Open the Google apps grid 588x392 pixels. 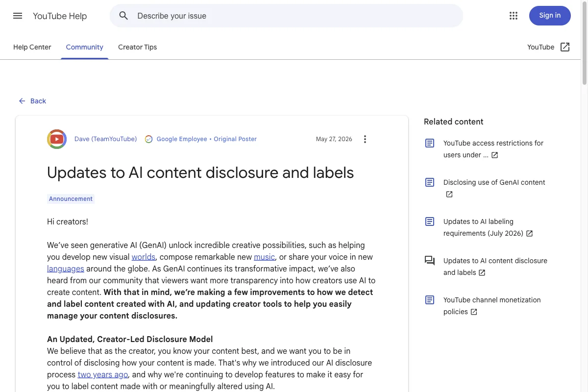pos(514,16)
